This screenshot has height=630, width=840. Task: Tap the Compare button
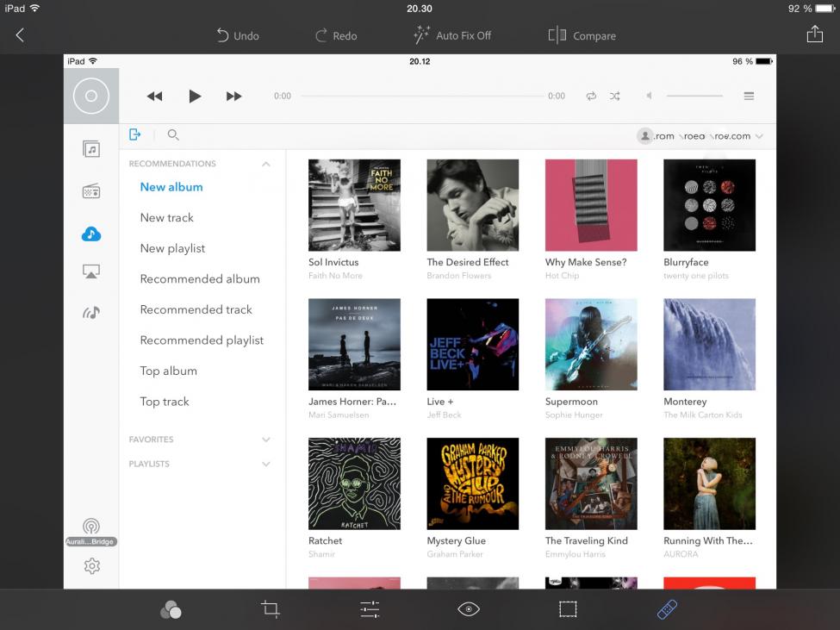[x=582, y=36]
